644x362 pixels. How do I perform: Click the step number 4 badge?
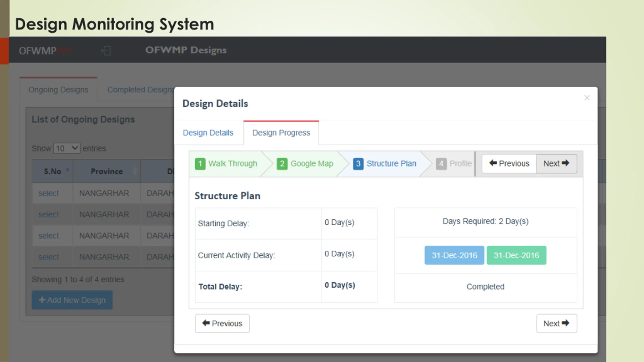tap(441, 164)
